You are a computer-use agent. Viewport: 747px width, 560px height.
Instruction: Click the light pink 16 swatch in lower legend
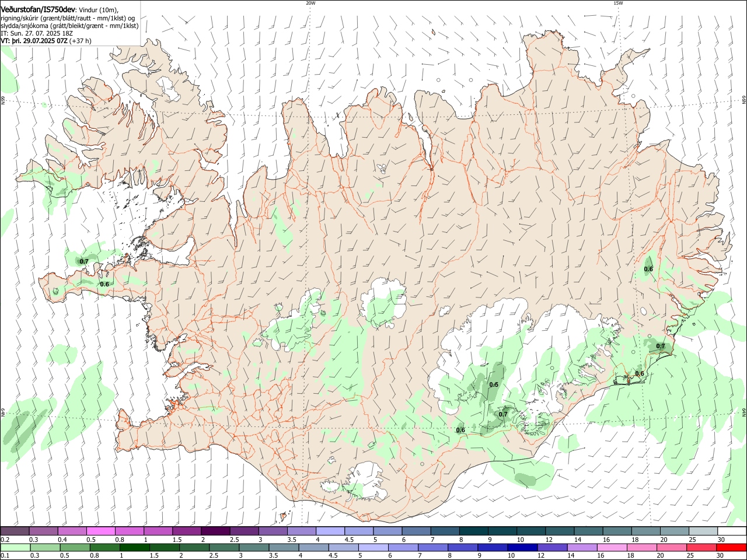(612, 547)
